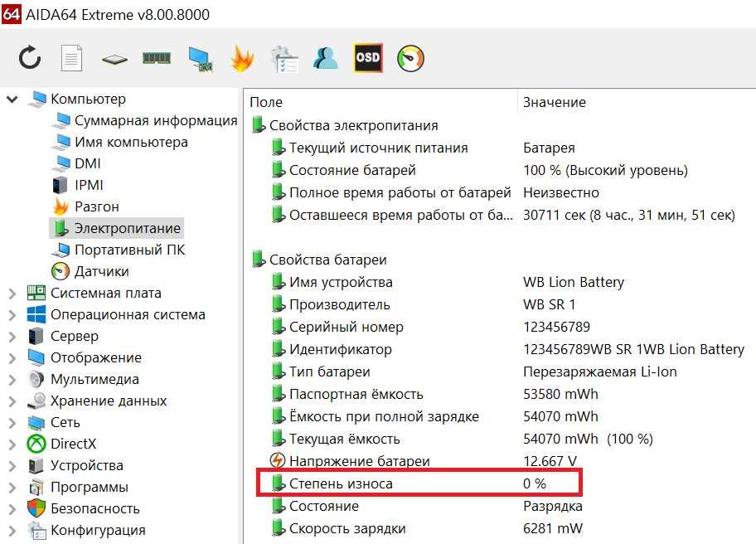Click the AIDA64 logo in title bar

point(11,13)
